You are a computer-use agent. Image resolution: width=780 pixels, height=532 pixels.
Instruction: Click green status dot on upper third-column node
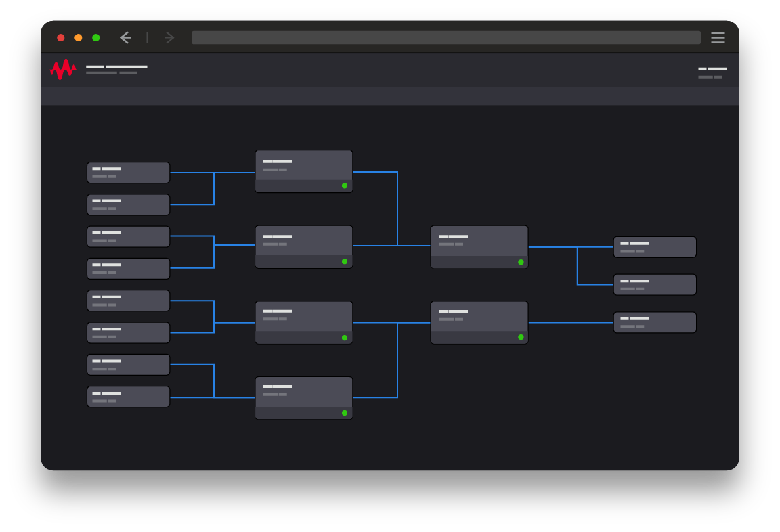point(521,262)
